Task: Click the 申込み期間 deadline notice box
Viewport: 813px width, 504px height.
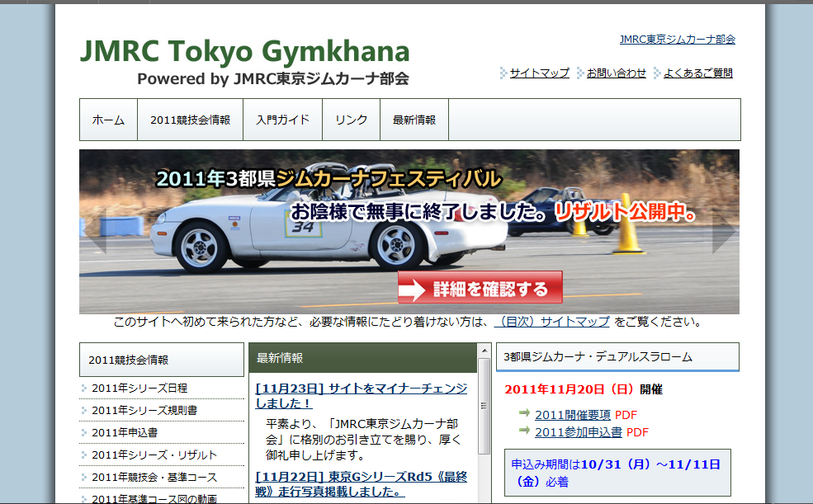Action: tap(617, 473)
